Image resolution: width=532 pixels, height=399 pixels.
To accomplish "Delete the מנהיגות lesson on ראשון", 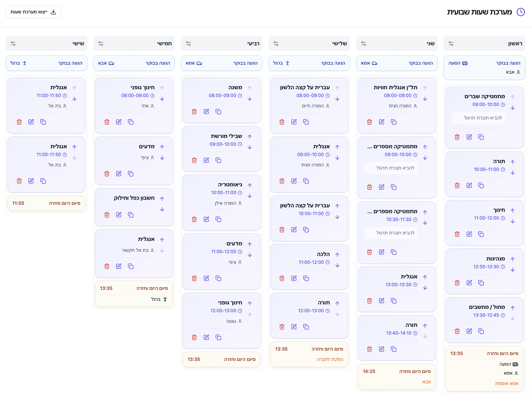I will [x=457, y=283].
